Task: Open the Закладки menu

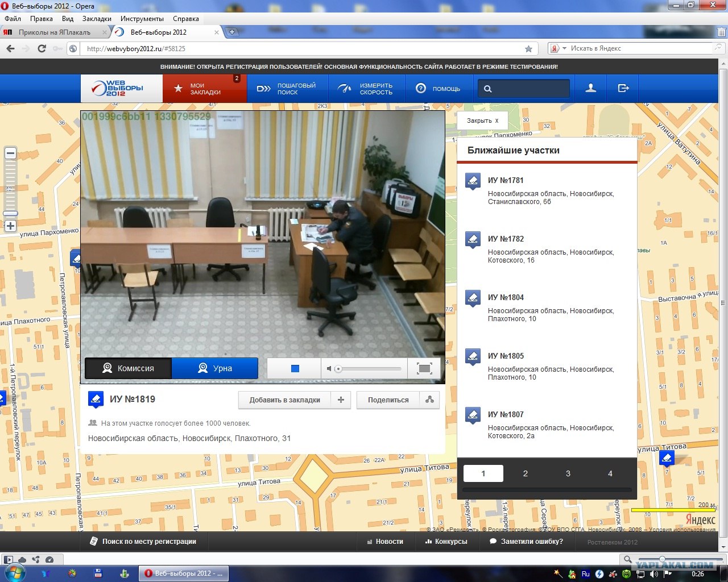Action: click(97, 19)
